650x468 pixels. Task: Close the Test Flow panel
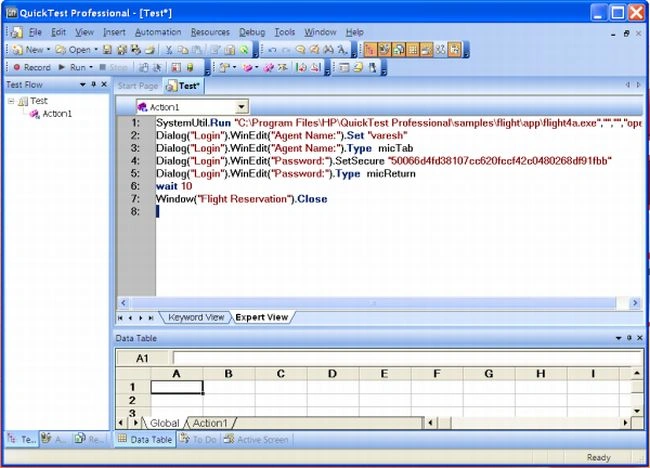click(104, 85)
